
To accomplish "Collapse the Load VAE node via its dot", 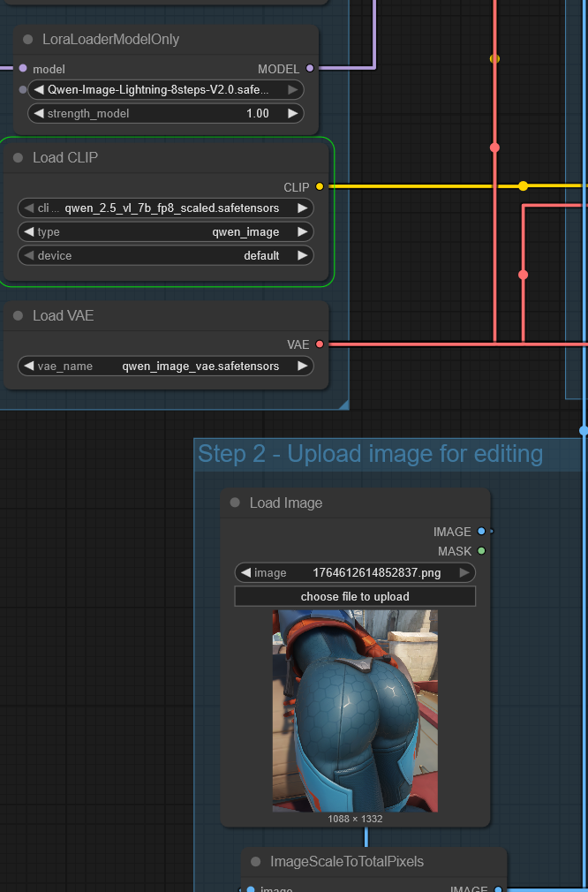I will click(19, 315).
